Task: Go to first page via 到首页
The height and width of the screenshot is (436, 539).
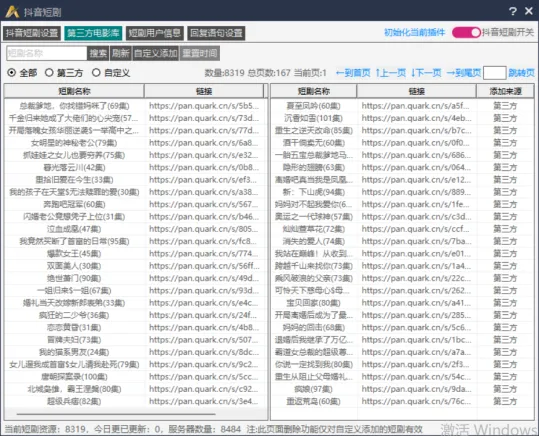Action: click(353, 73)
